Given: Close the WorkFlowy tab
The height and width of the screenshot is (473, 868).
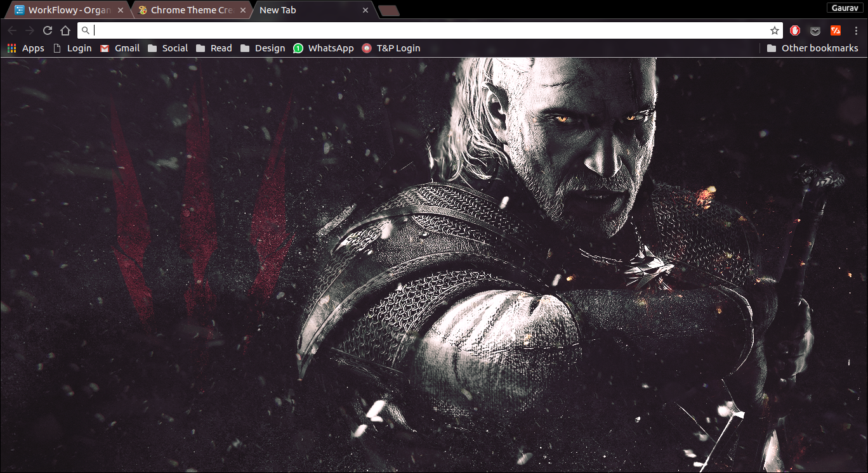Looking at the screenshot, I should [x=121, y=10].
